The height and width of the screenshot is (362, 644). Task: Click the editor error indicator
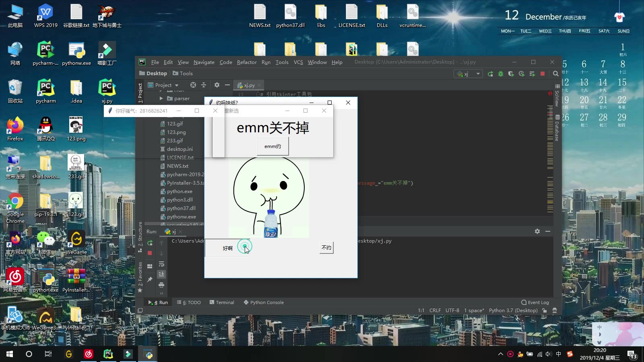point(550,93)
